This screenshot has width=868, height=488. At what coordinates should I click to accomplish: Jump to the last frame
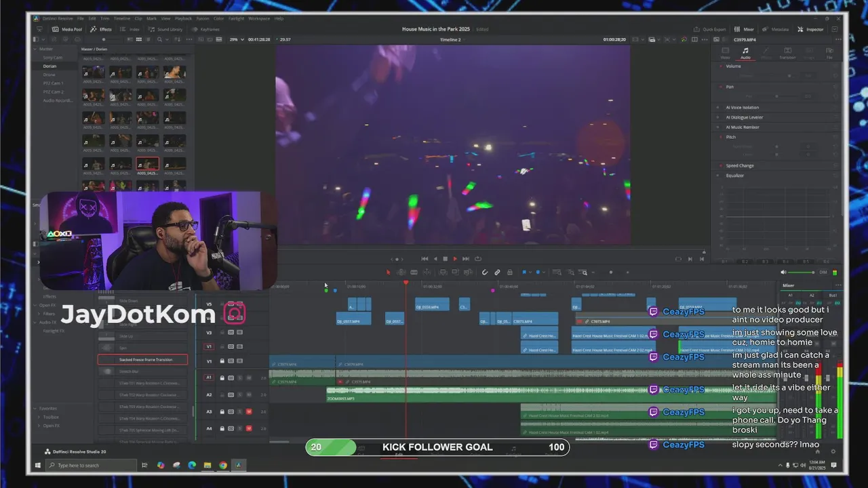[x=465, y=259]
